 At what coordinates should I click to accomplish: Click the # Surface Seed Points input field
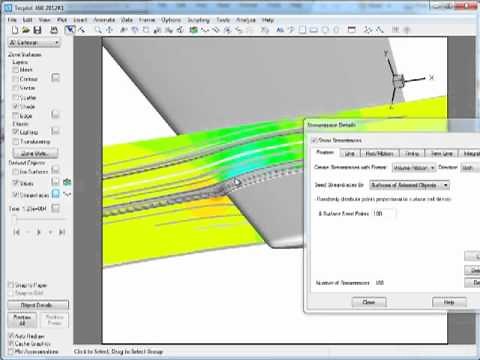click(x=384, y=213)
